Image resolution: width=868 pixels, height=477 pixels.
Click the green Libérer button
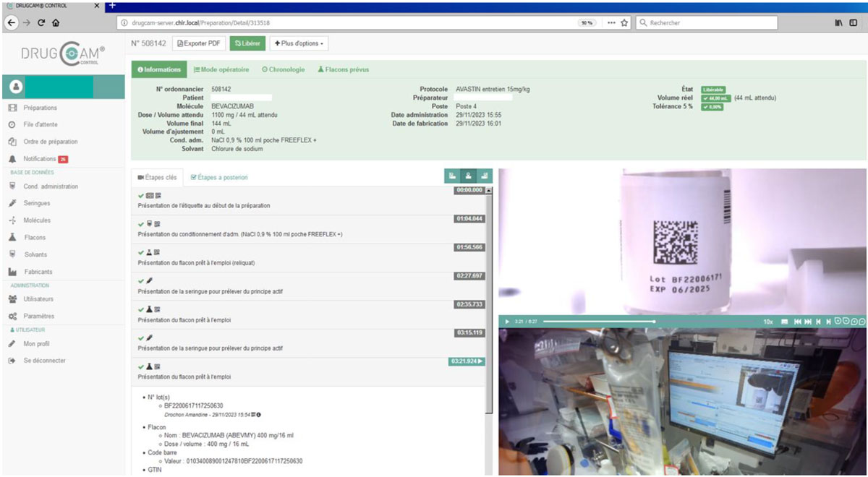(247, 43)
